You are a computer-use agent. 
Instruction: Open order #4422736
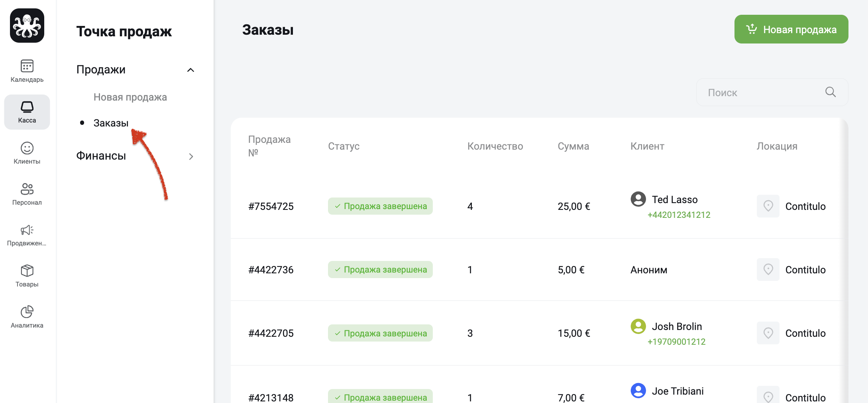pyautogui.click(x=271, y=270)
